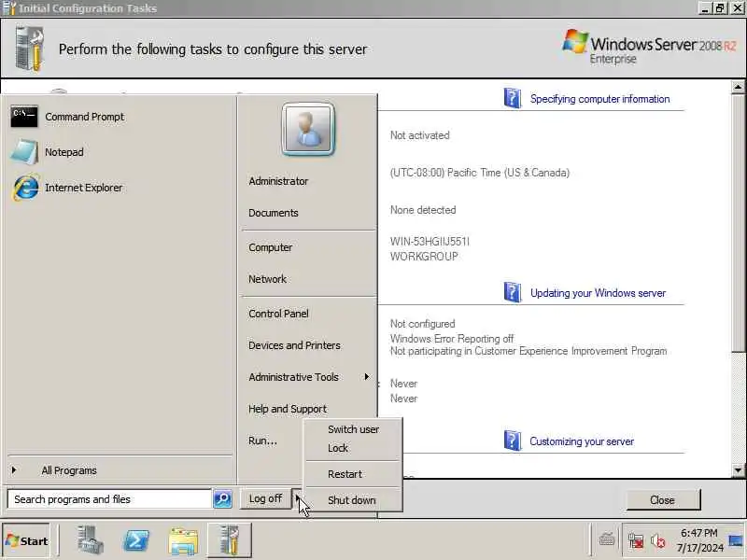The width and height of the screenshot is (747, 560).
Task: Open Windows Explorer from the taskbar
Action: (x=183, y=541)
